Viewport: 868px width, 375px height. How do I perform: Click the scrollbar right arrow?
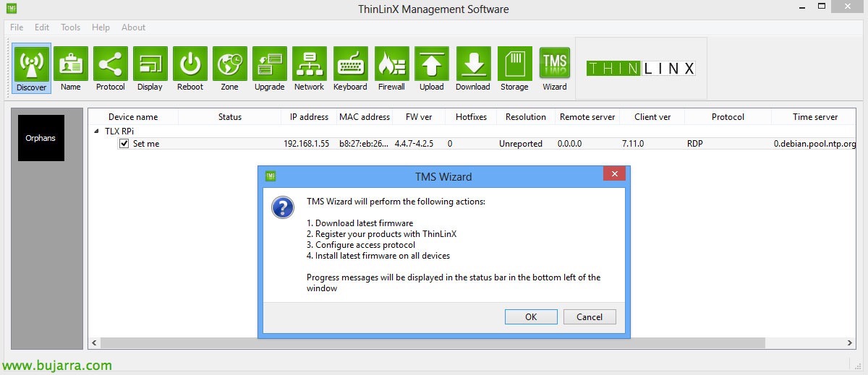click(851, 343)
